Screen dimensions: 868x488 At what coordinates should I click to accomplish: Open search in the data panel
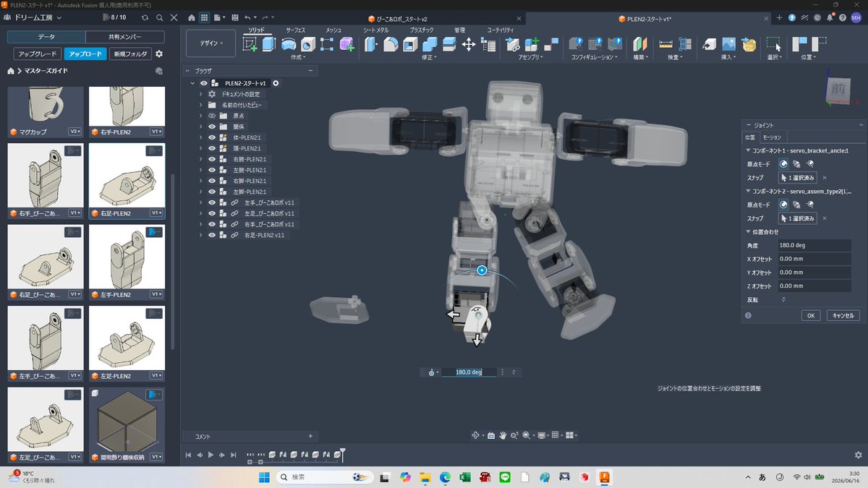pyautogui.click(x=159, y=17)
